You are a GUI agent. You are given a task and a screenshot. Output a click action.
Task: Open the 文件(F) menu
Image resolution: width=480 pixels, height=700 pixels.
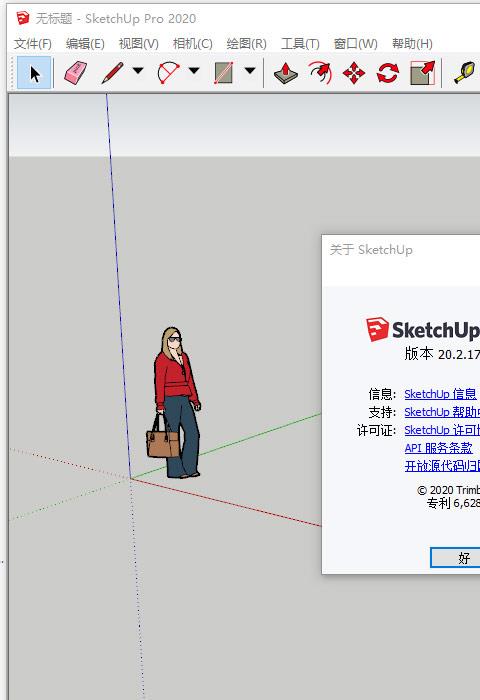(33, 44)
